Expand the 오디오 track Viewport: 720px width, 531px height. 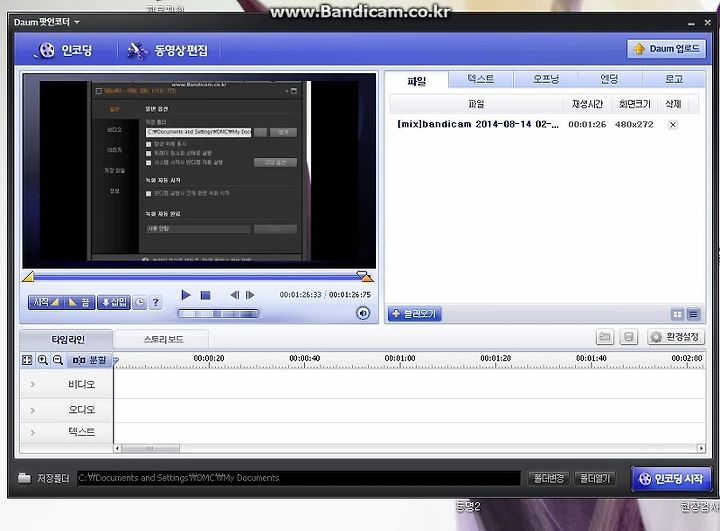pos(33,410)
